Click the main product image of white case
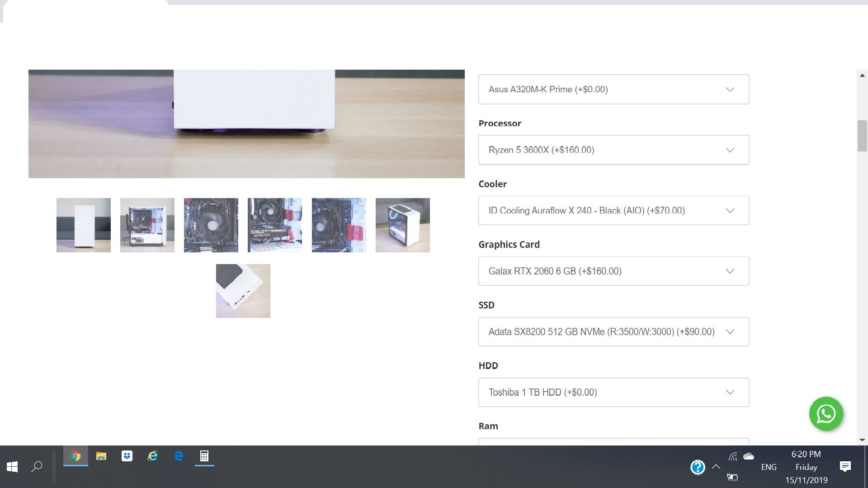 point(246,124)
